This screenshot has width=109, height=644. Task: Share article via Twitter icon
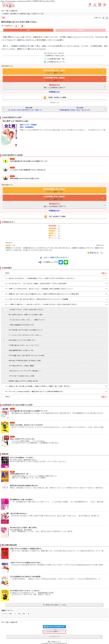[x=61, y=262]
